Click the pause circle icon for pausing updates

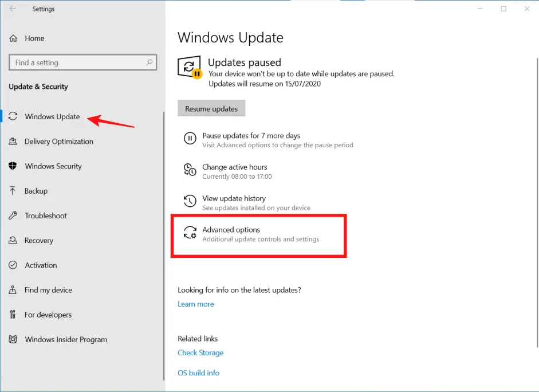[x=190, y=138]
